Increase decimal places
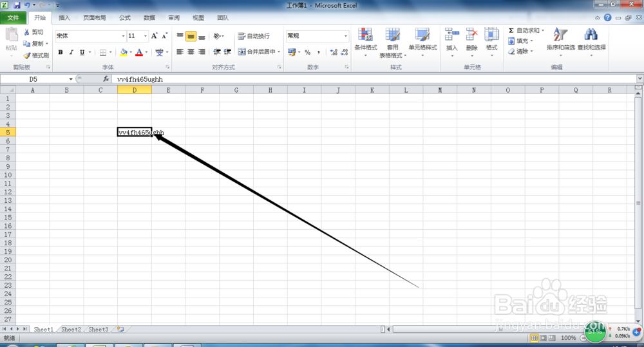644x347 pixels. coord(334,52)
